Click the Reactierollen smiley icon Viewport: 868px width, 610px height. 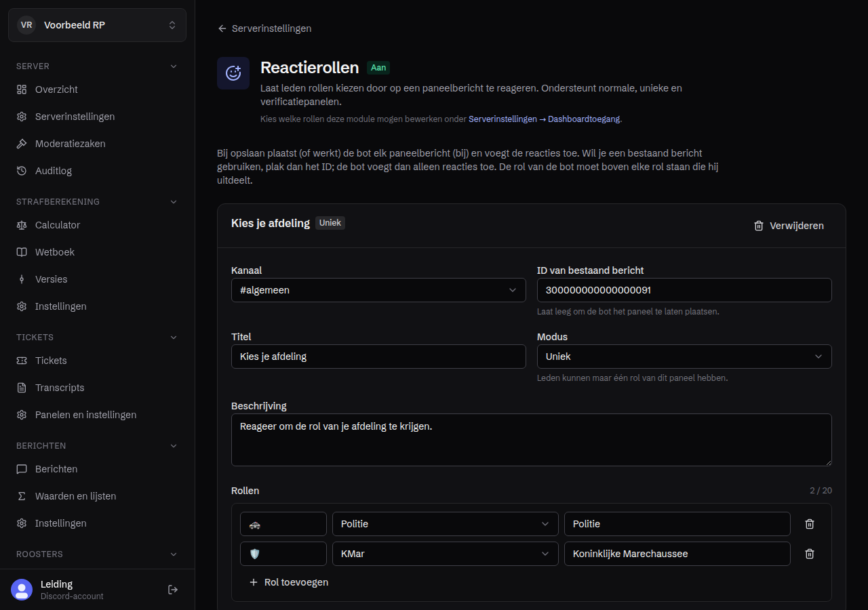pyautogui.click(x=233, y=73)
